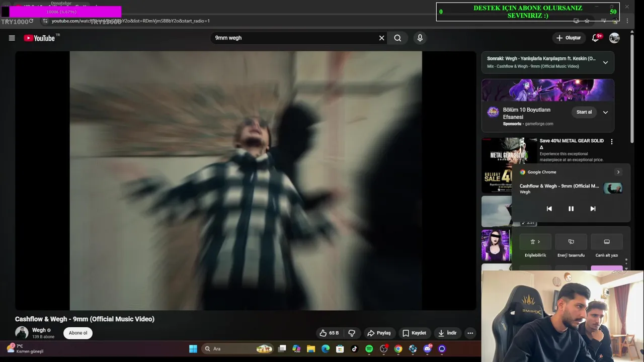Click the Start al ad button

click(584, 112)
